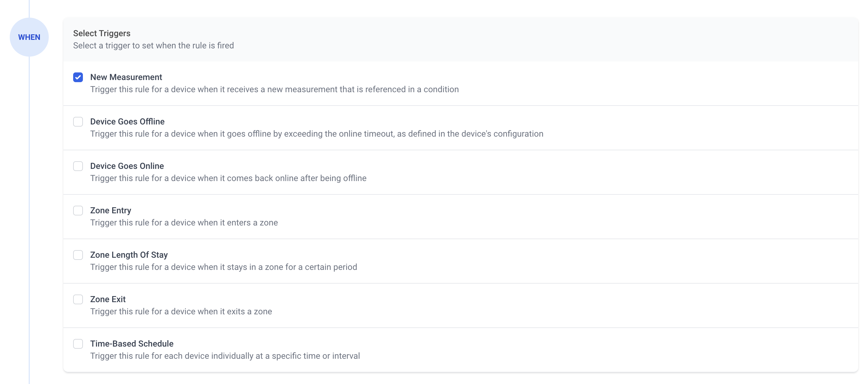Click the Device Goes Online title
The image size is (868, 384).
click(x=127, y=166)
